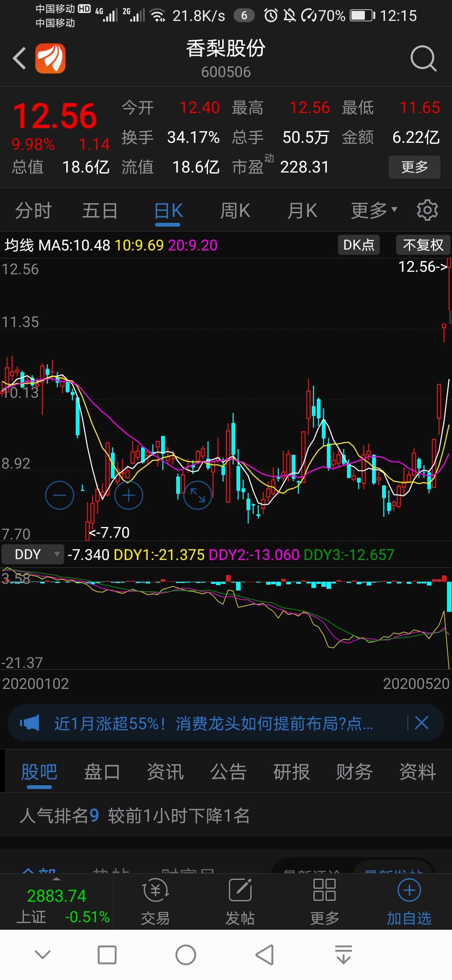452x980 pixels.
Task: Tap the orange Eastmoney app logo
Action: 50,58
